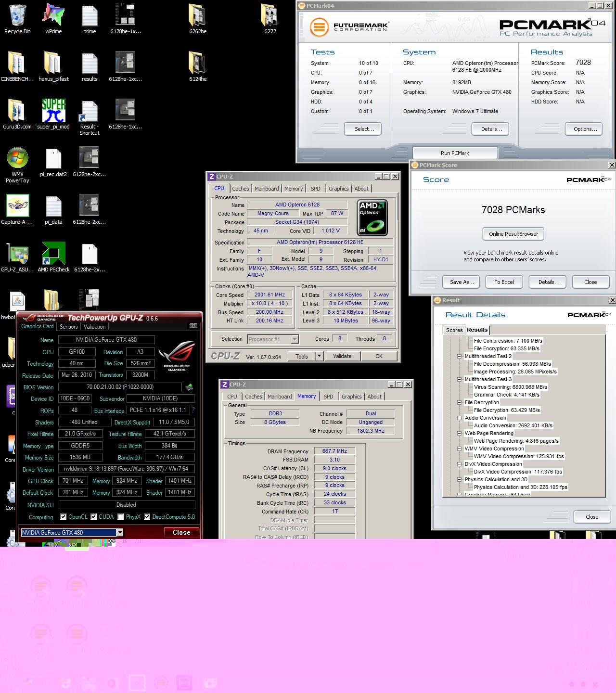Click the Tools button in CPU-Z
Screen dimensions: 616x693
click(x=302, y=356)
